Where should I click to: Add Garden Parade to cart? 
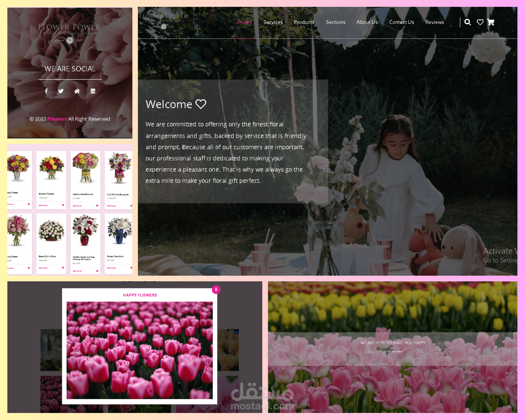(x=43, y=205)
